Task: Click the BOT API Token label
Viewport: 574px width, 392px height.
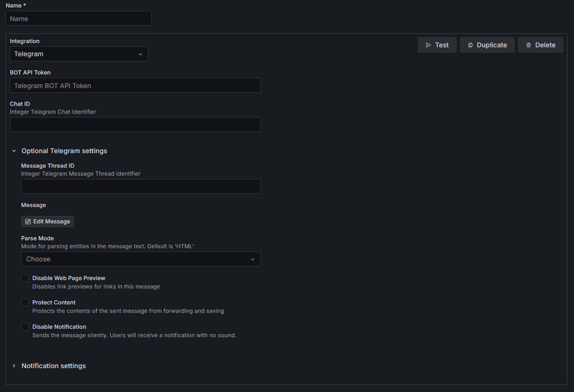Action: coord(30,73)
